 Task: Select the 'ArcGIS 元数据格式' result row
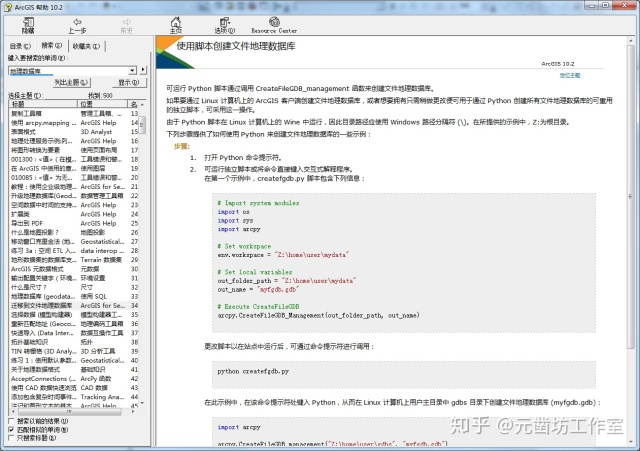(x=74, y=269)
